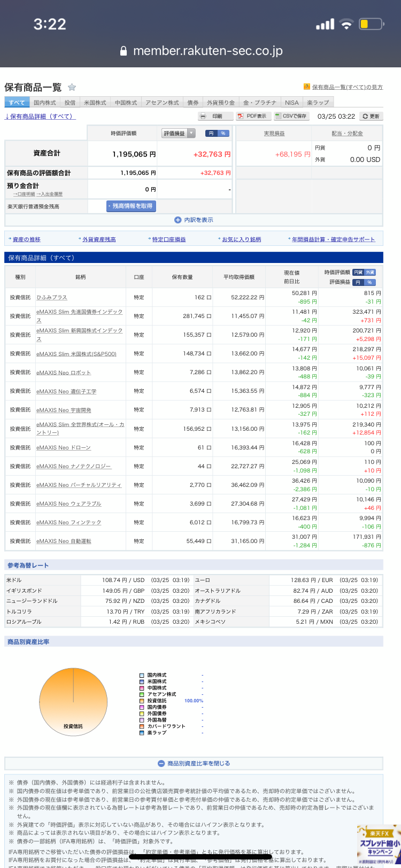The height and width of the screenshot is (868, 401).
Task: Click the 楽ラップ blue legend swatch
Action: click(142, 733)
